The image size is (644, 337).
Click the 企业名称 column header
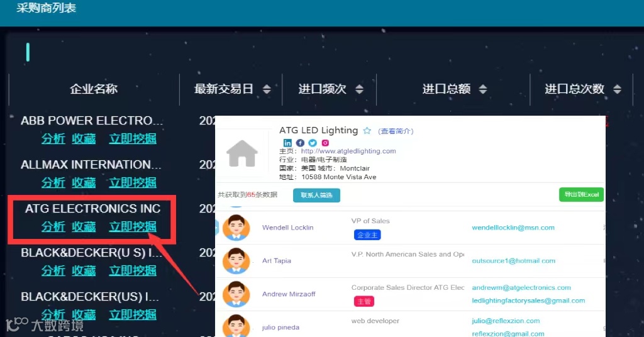tap(94, 89)
